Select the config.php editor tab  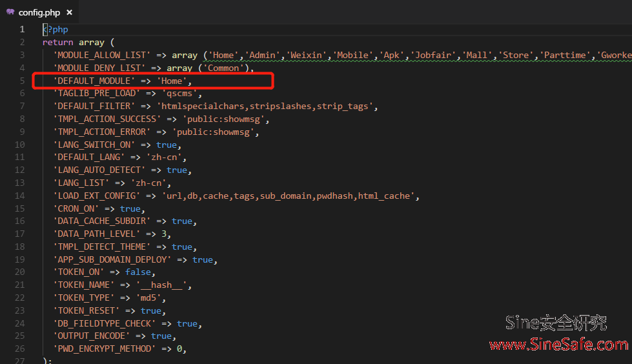(x=39, y=12)
